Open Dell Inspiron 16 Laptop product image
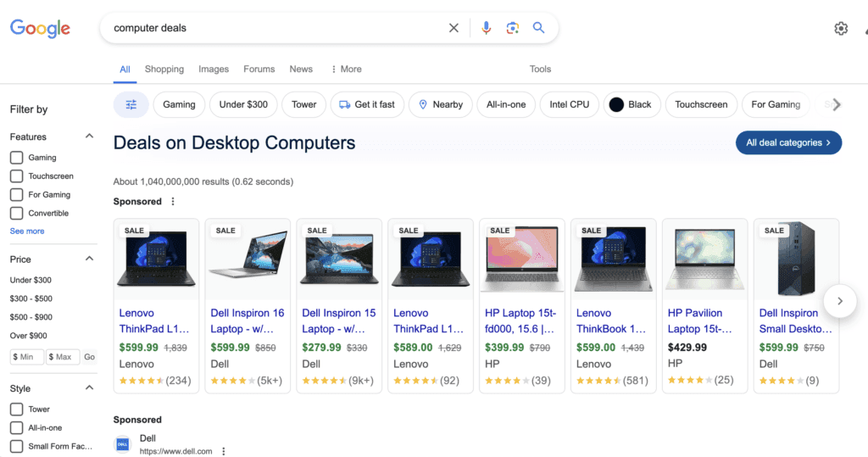The width and height of the screenshot is (868, 457). [x=248, y=259]
